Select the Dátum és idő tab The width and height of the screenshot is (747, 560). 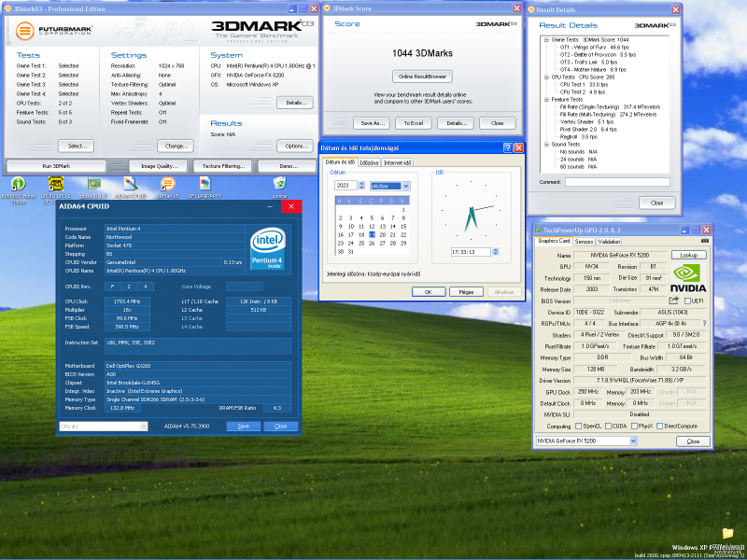pyautogui.click(x=340, y=162)
